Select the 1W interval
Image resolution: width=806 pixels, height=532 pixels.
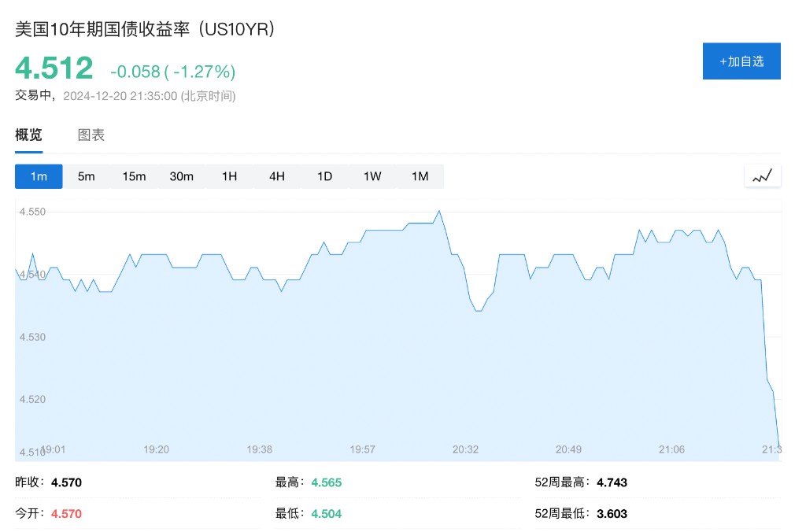click(372, 176)
